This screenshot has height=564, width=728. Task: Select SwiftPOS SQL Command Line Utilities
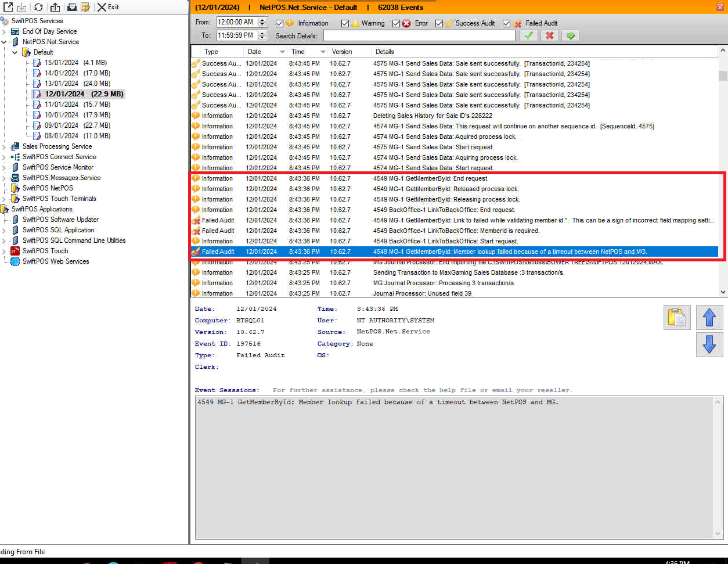click(74, 240)
